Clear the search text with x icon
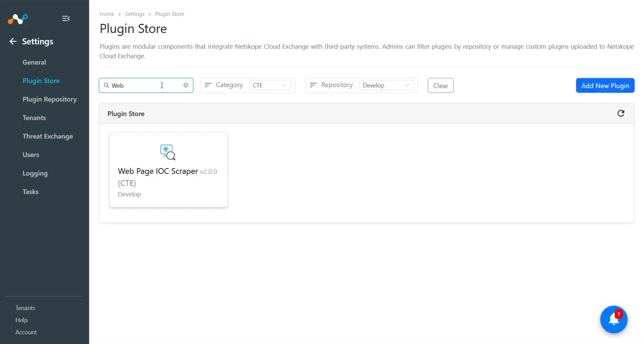Screen dimensions: 644x344 (186, 85)
